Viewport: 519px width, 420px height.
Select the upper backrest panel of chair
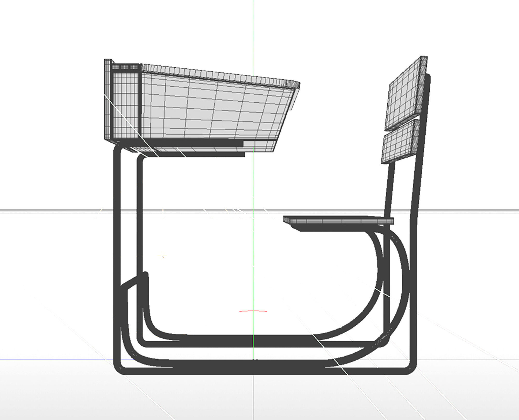pyautogui.click(x=406, y=93)
